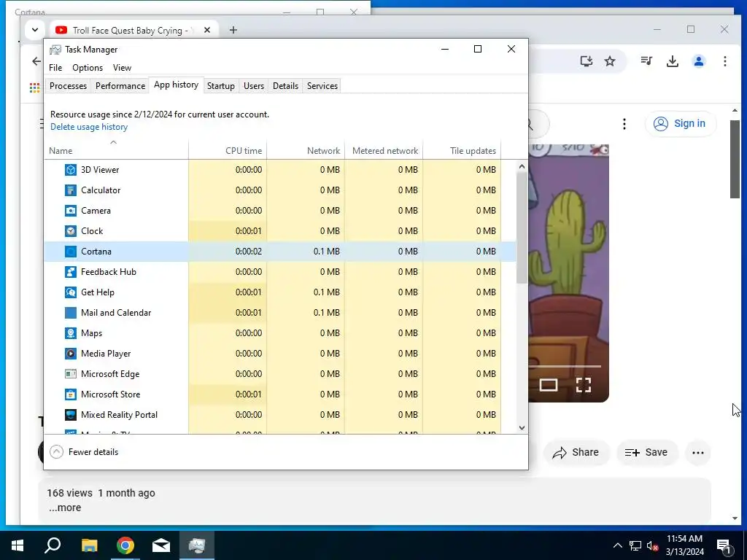
Task: Click Chrome's media control icon
Action: coord(646,61)
